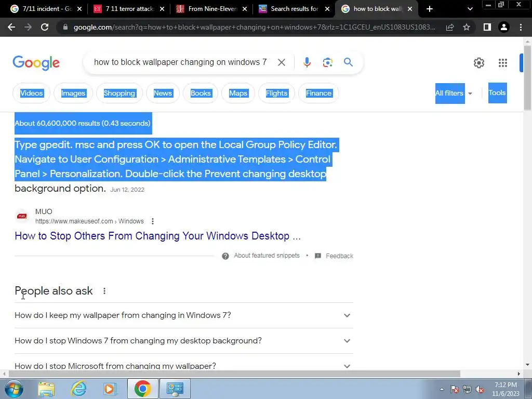Image resolution: width=532 pixels, height=399 pixels.
Task: Filter results by Finance
Action: (x=318, y=93)
